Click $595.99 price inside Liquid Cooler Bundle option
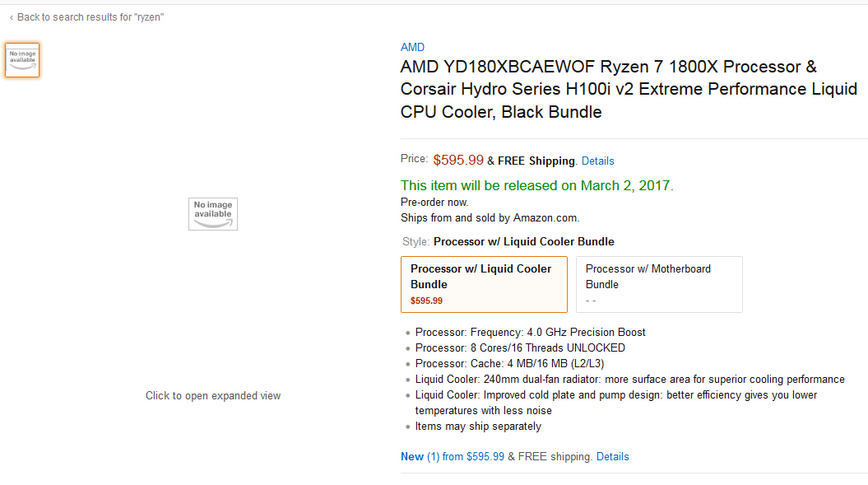 coord(426,301)
